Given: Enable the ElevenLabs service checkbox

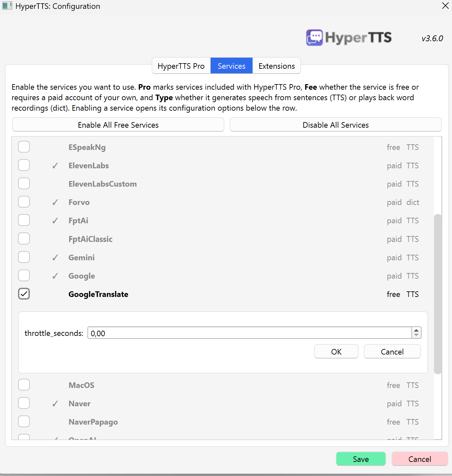Looking at the screenshot, I should click(24, 165).
